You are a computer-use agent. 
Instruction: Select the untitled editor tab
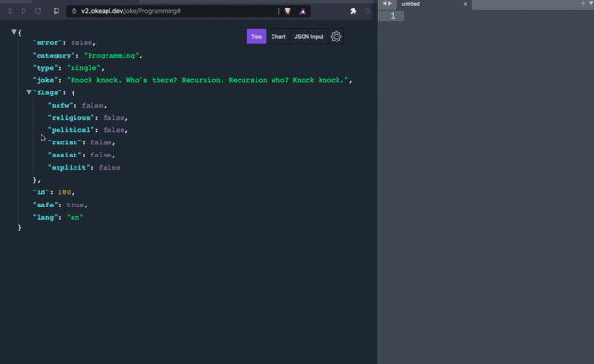click(410, 4)
